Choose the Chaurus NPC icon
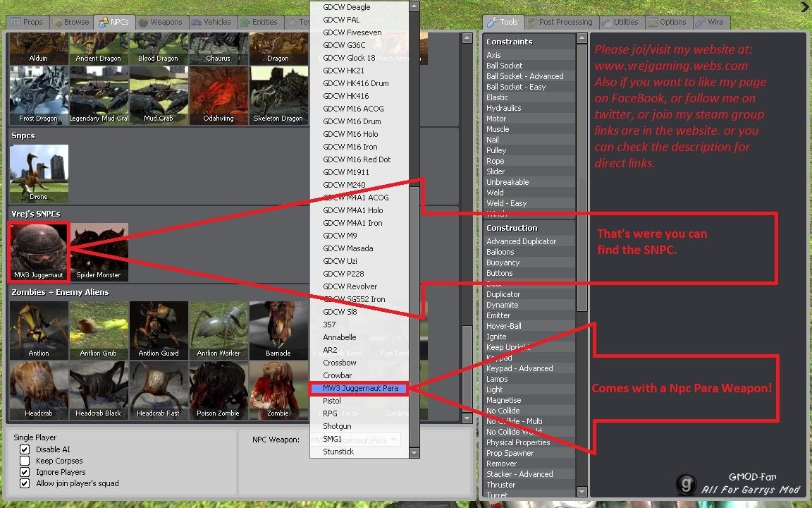The image size is (812, 508). point(218,49)
